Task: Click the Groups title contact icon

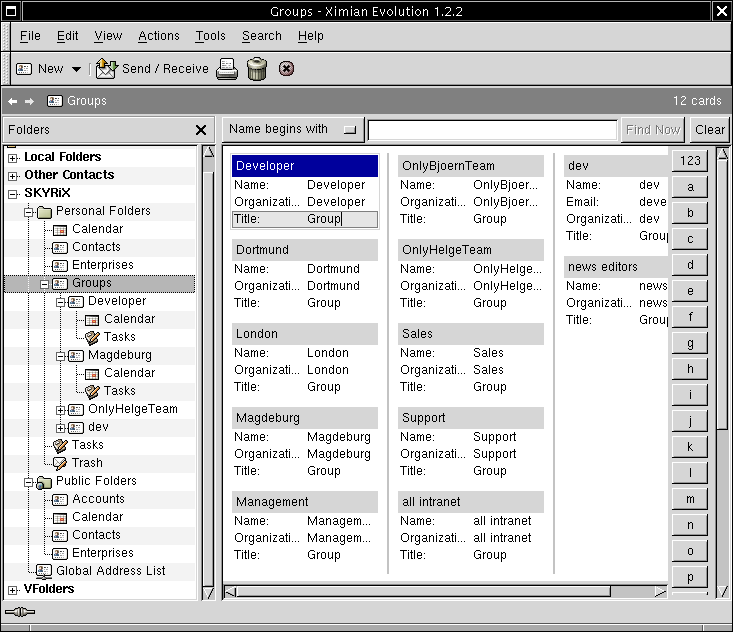Action: pyautogui.click(x=55, y=101)
